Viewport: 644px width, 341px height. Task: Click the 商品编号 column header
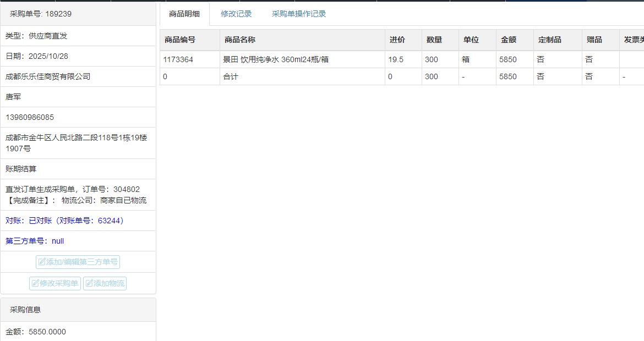180,40
